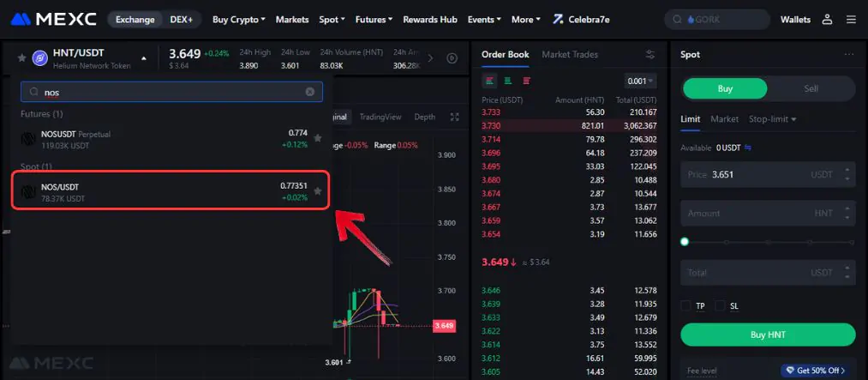Image resolution: width=868 pixels, height=380 pixels.
Task: Expand chart to fullscreen
Action: click(455, 117)
